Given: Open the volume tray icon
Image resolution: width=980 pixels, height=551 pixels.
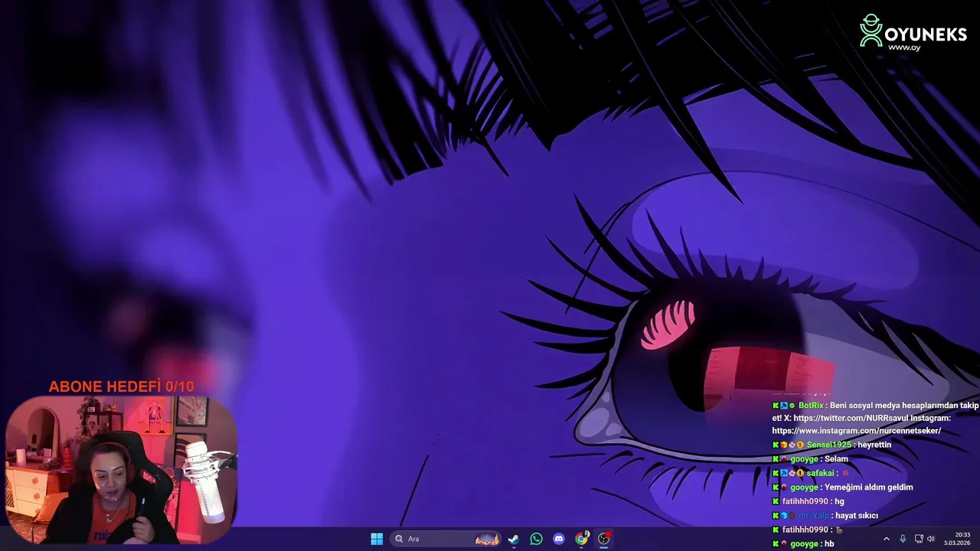Looking at the screenshot, I should point(931,539).
